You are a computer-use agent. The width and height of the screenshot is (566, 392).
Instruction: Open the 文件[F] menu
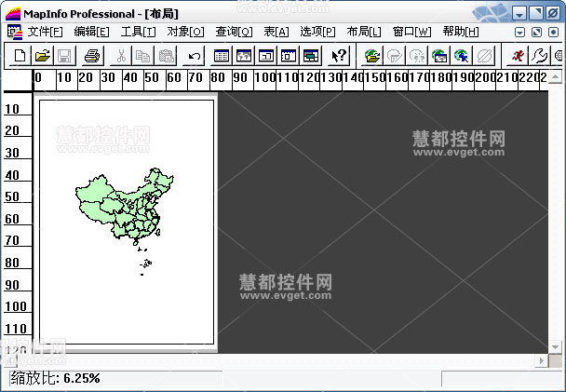(x=45, y=32)
